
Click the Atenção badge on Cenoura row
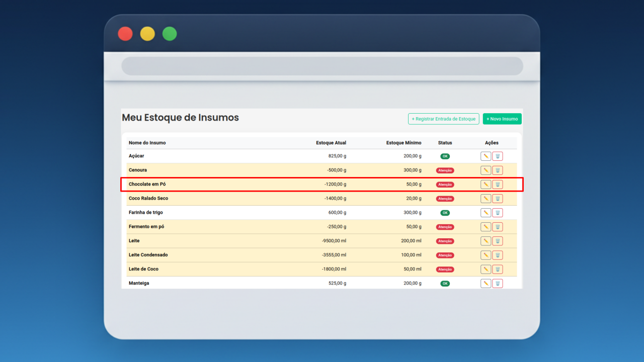445,170
